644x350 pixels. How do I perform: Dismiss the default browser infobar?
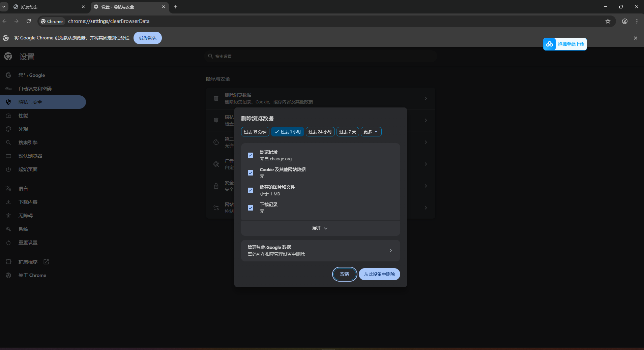[x=635, y=38]
